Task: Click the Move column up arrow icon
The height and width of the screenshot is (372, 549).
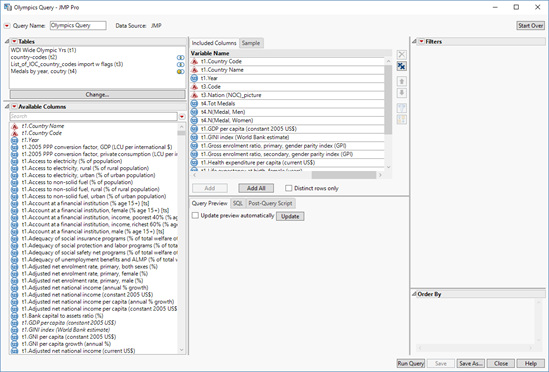Action: 402,81
